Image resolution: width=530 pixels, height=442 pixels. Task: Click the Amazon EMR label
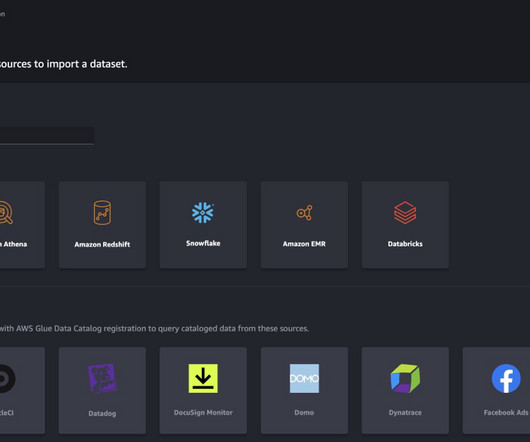pyautogui.click(x=304, y=244)
